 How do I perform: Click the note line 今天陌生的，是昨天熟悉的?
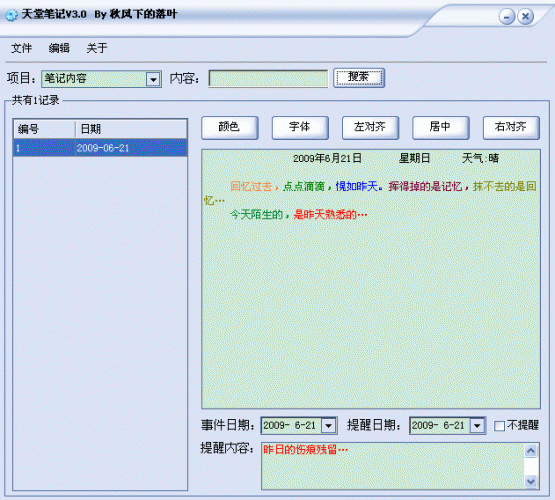click(x=298, y=214)
